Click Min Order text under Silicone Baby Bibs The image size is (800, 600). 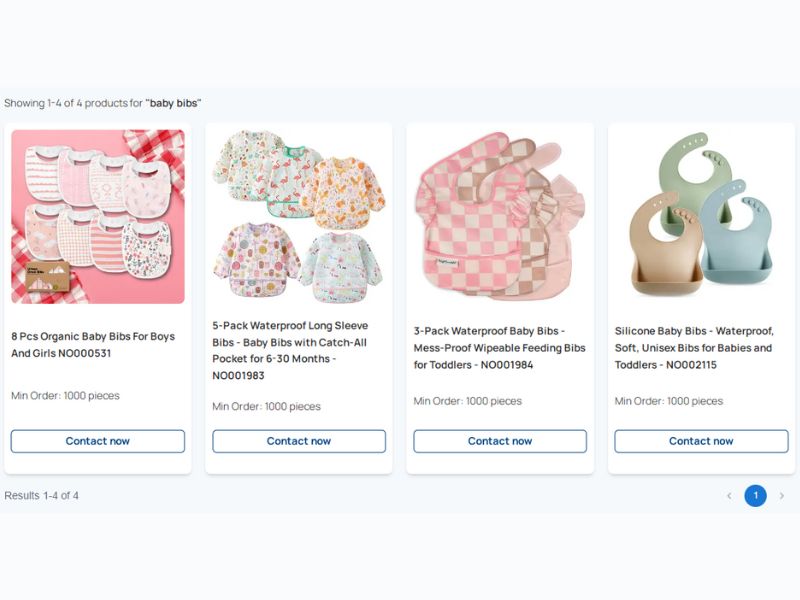click(669, 401)
